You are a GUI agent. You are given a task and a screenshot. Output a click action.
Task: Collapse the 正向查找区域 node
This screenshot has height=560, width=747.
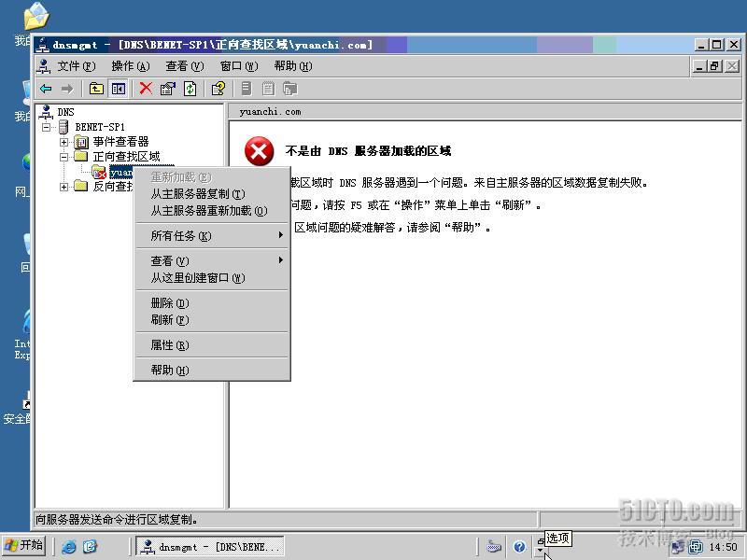coord(63,157)
